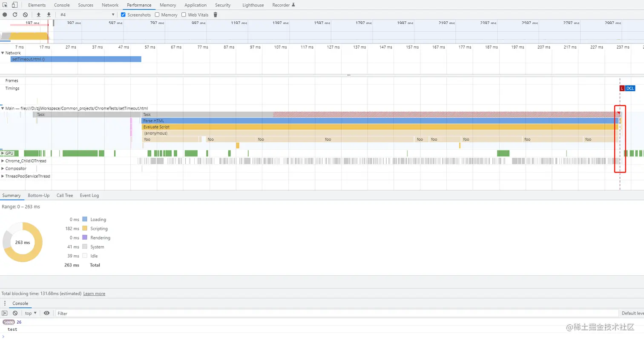Screen dimensions: 644x341
Task: Click the test console log message
Action: (12, 329)
